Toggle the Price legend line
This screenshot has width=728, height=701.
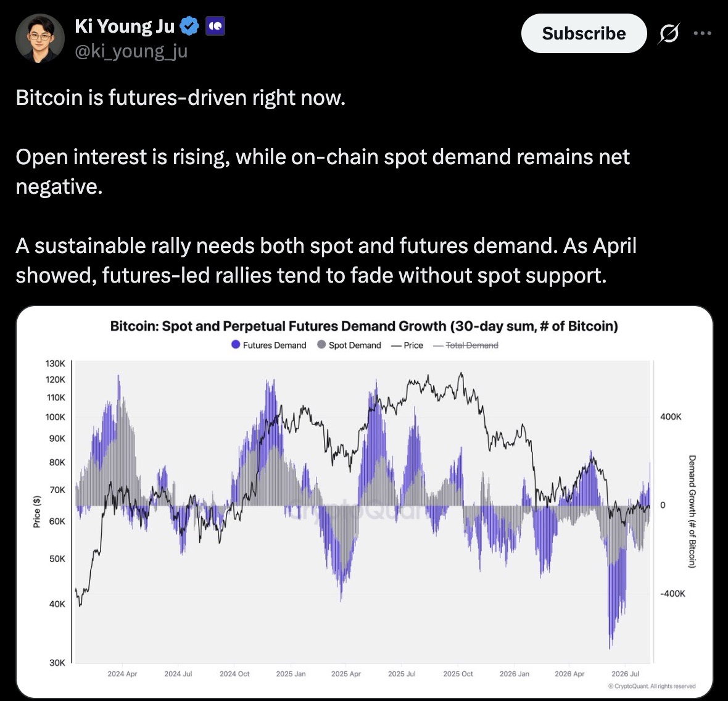[x=407, y=345]
